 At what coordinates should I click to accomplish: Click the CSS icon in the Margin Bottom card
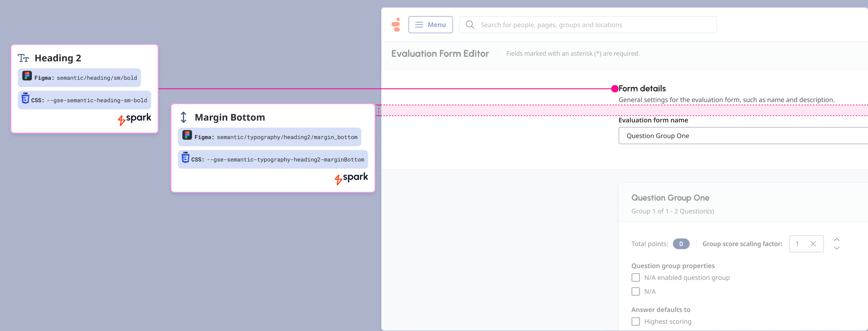pos(185,157)
